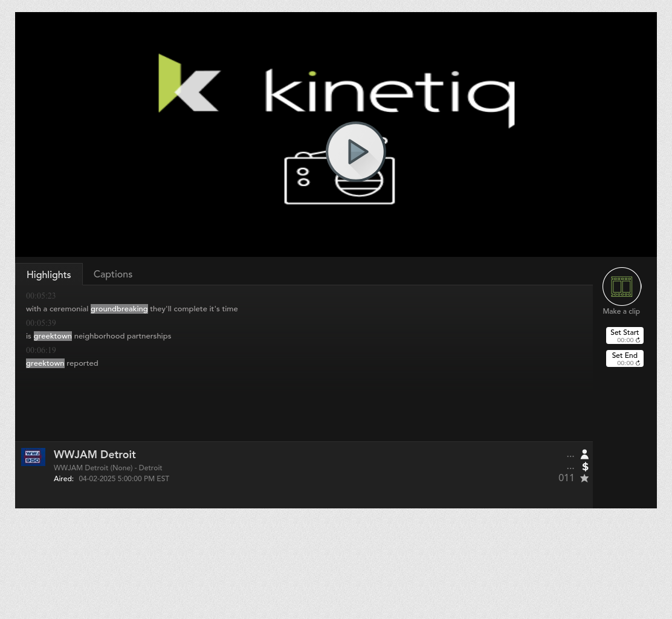Click 'is greektown neighborhood partnerships' highlight line

point(99,336)
